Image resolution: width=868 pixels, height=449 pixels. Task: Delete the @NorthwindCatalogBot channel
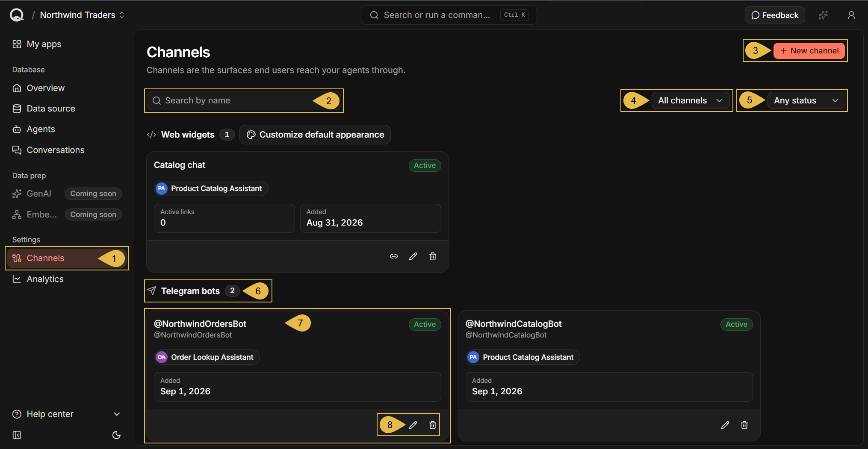point(744,425)
